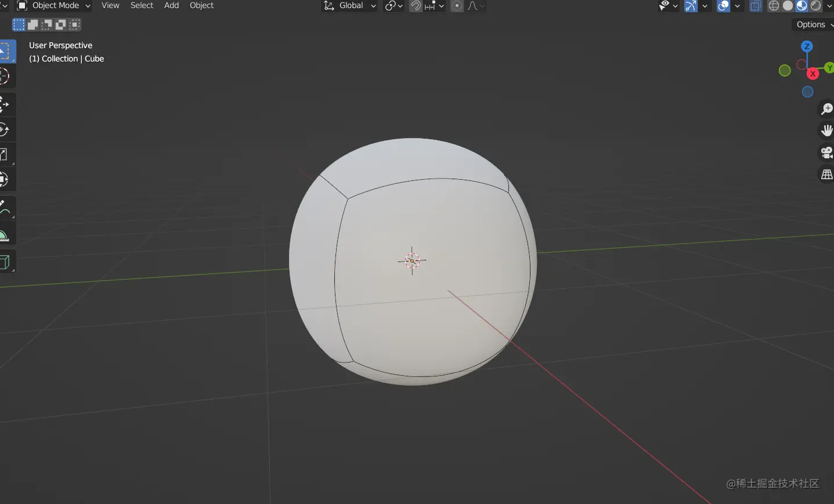Screen dimensions: 834x504
Task: Click the 3D cursor at the origin
Action: click(412, 261)
